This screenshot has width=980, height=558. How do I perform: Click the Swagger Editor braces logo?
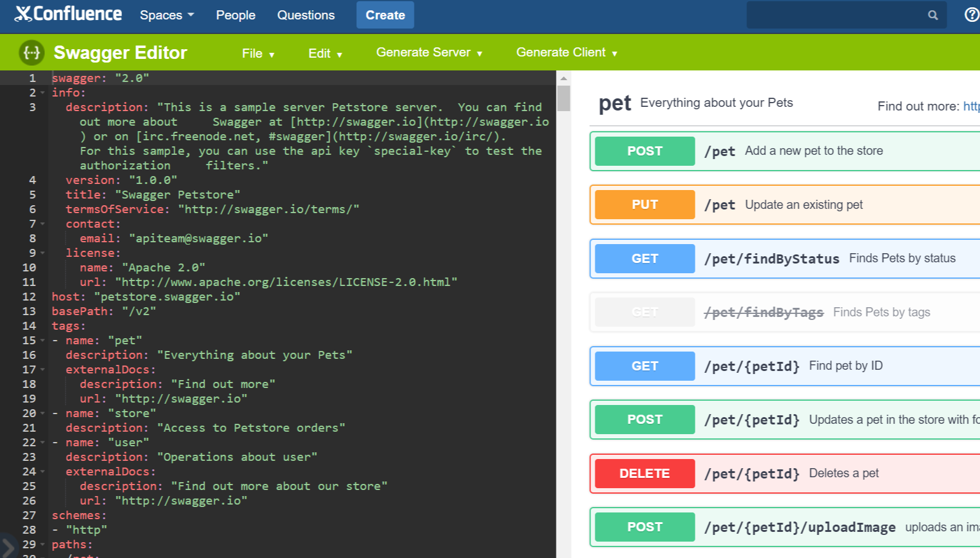point(32,53)
